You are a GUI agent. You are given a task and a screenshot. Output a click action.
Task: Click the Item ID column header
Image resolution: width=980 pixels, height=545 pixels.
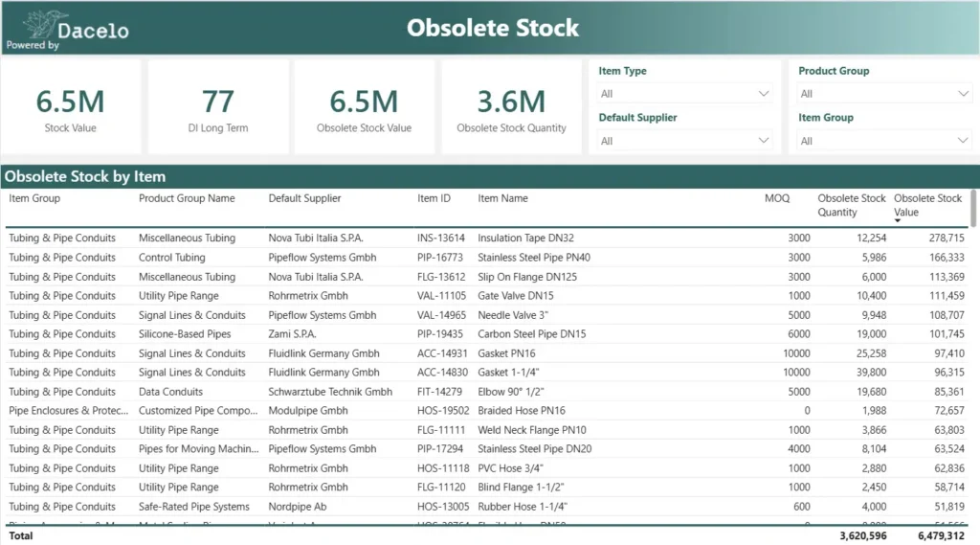point(434,199)
